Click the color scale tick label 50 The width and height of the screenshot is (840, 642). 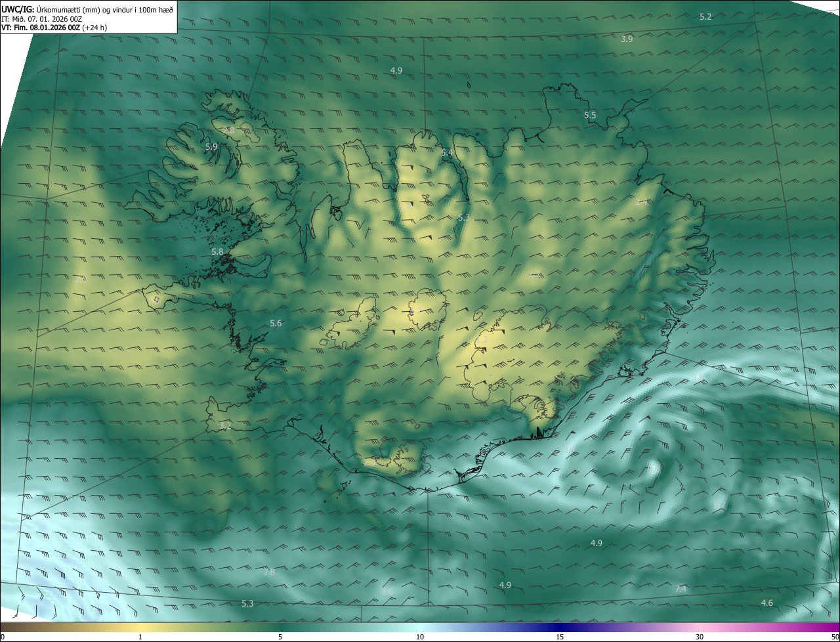[x=835, y=637]
